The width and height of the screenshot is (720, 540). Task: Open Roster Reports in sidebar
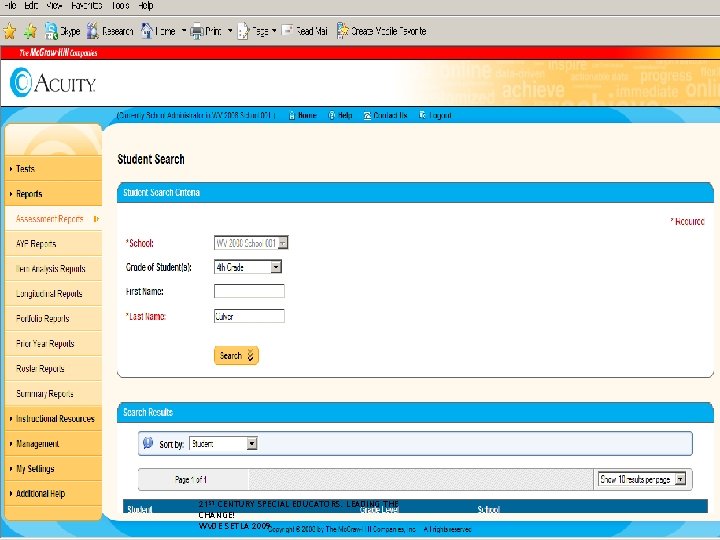click(x=53, y=369)
